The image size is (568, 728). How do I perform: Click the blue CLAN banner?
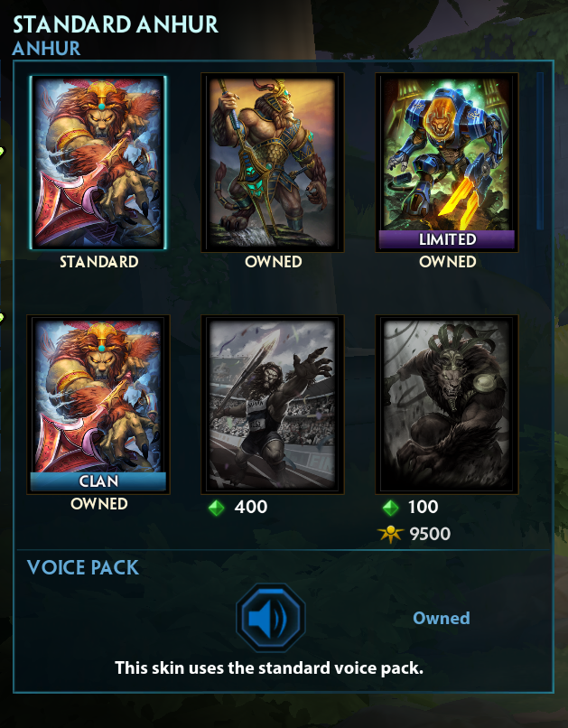[x=98, y=481]
